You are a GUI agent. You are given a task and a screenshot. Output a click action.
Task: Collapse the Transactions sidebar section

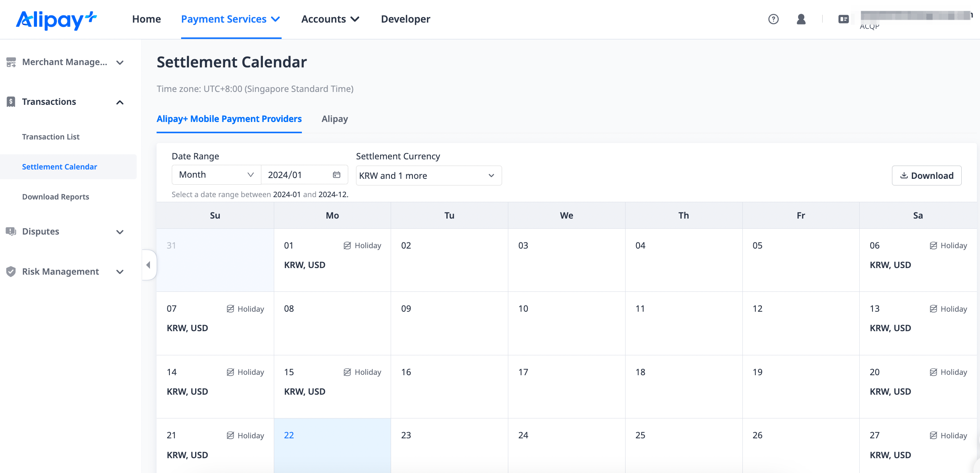coord(120,102)
